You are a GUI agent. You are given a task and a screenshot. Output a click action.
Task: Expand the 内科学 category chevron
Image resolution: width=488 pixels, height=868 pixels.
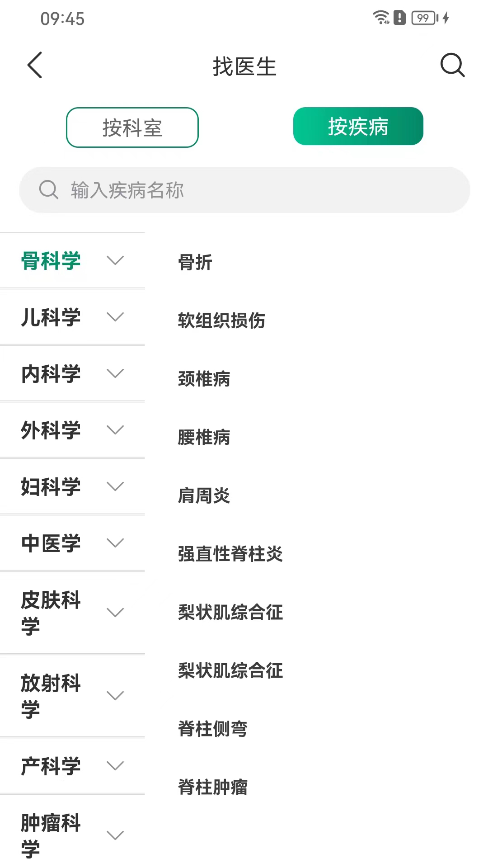[x=115, y=373]
